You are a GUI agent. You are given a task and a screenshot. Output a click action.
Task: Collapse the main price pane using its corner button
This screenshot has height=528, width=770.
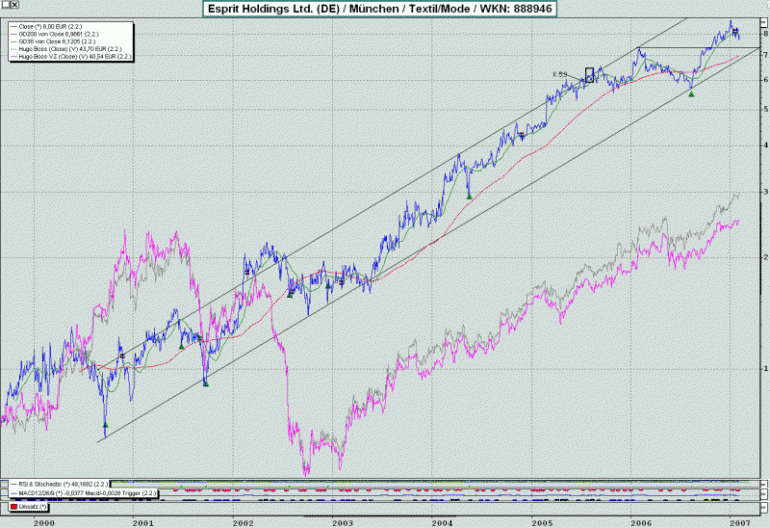point(764,23)
